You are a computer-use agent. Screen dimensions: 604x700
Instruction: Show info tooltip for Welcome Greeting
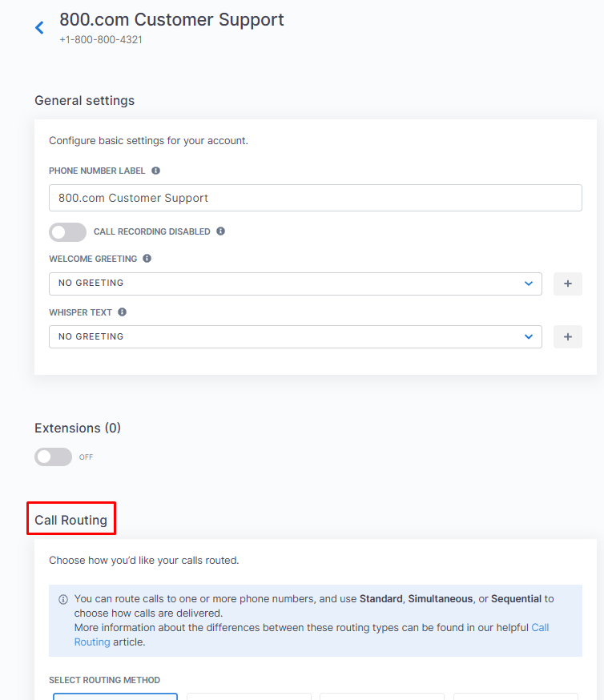pyautogui.click(x=147, y=259)
